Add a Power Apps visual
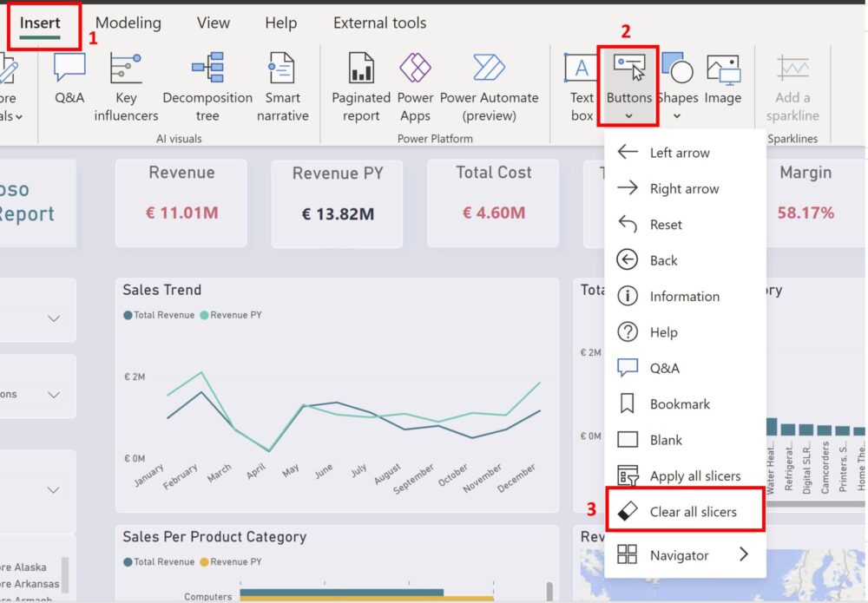 [x=415, y=84]
